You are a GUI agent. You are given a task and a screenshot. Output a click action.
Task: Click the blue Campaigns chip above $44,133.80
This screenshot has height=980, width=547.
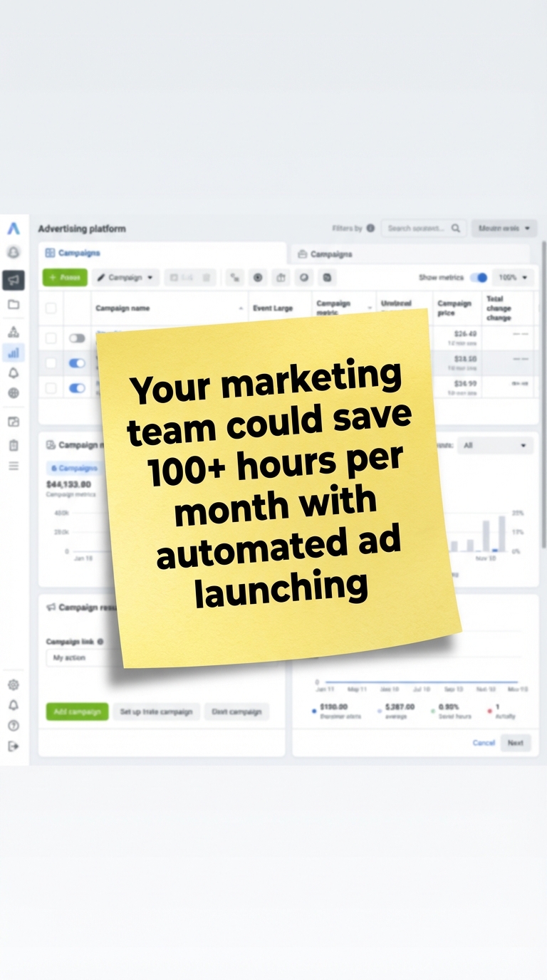[x=73, y=469]
